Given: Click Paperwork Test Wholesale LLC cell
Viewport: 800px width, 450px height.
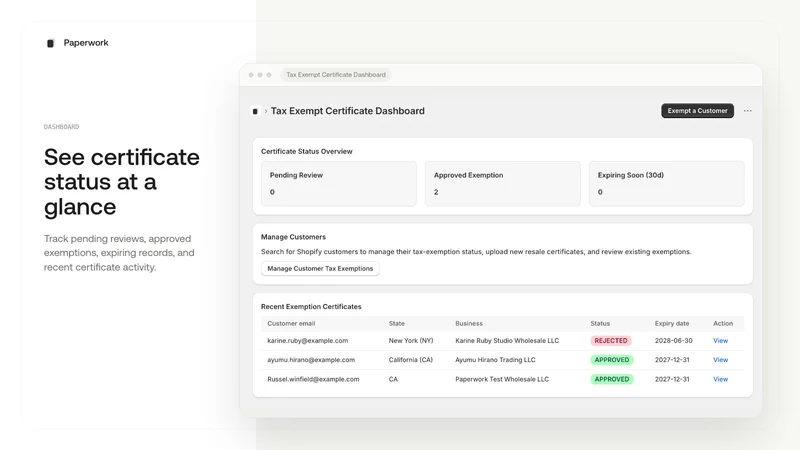Looking at the screenshot, I should pyautogui.click(x=502, y=380).
